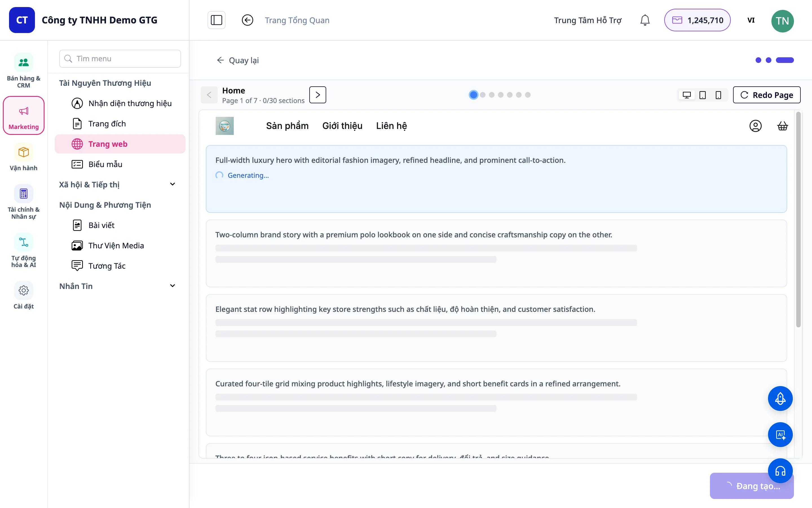Screen dimensions: 812x508
Task: Click the 1,245,710 balance button
Action: coord(697,20)
